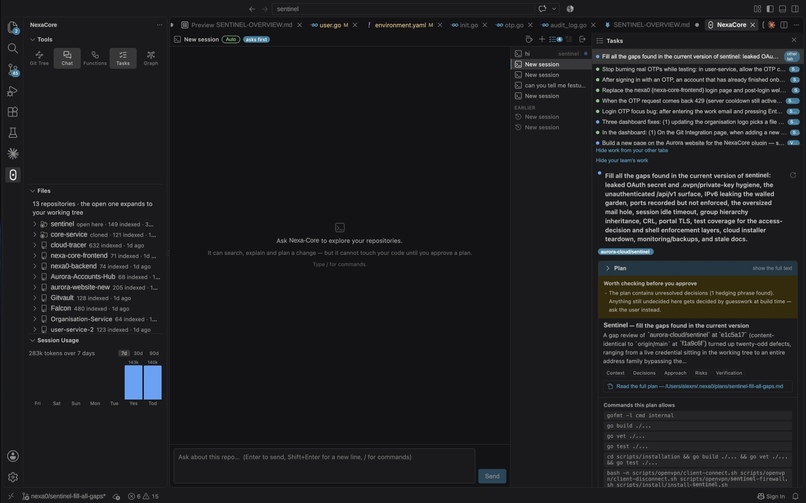The height and width of the screenshot is (503, 806).
Task: Click the errors and warnings status indicator
Action: pos(143,496)
